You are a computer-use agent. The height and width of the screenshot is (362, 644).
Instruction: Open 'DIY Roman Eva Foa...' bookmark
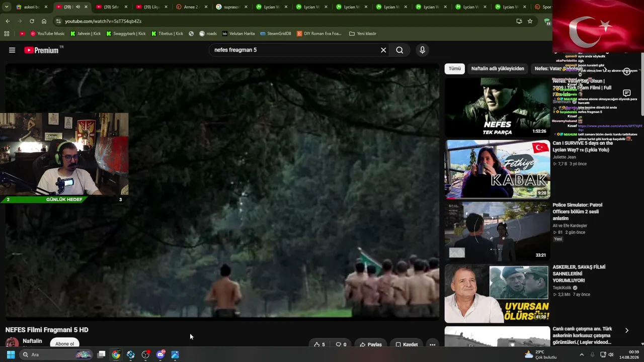(319, 34)
